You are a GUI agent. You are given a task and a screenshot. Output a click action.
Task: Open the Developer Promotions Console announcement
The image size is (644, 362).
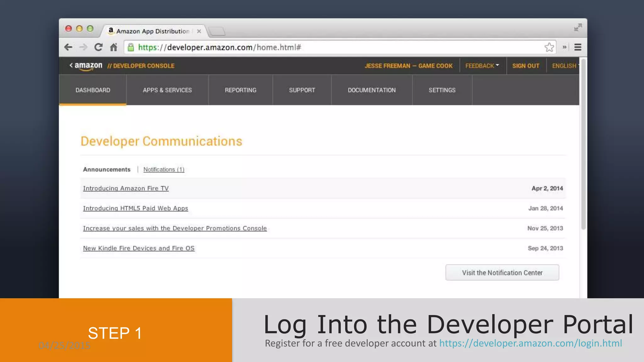pyautogui.click(x=175, y=228)
